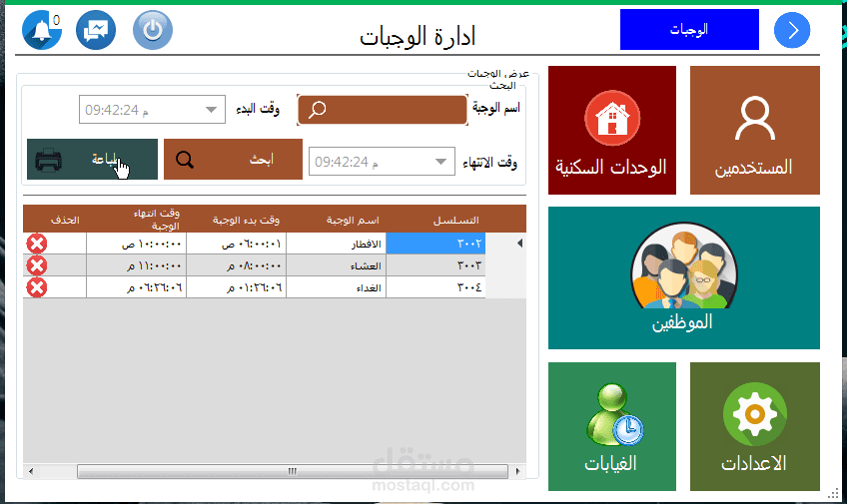847x504 pixels.
Task: Open the الغيابات absences tile
Action: coord(612,426)
